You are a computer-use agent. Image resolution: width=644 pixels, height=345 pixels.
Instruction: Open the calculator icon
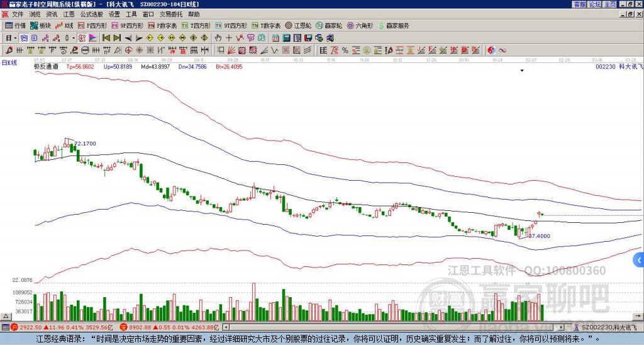[286, 38]
